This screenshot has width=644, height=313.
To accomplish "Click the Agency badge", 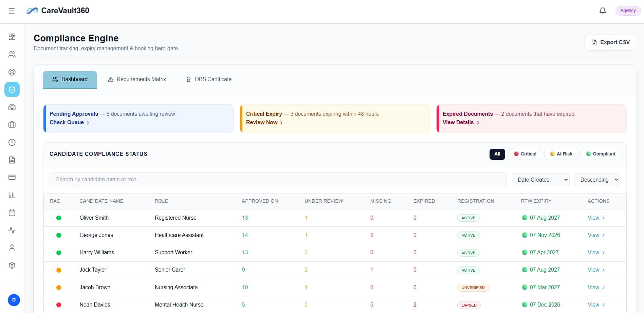I will (x=628, y=11).
